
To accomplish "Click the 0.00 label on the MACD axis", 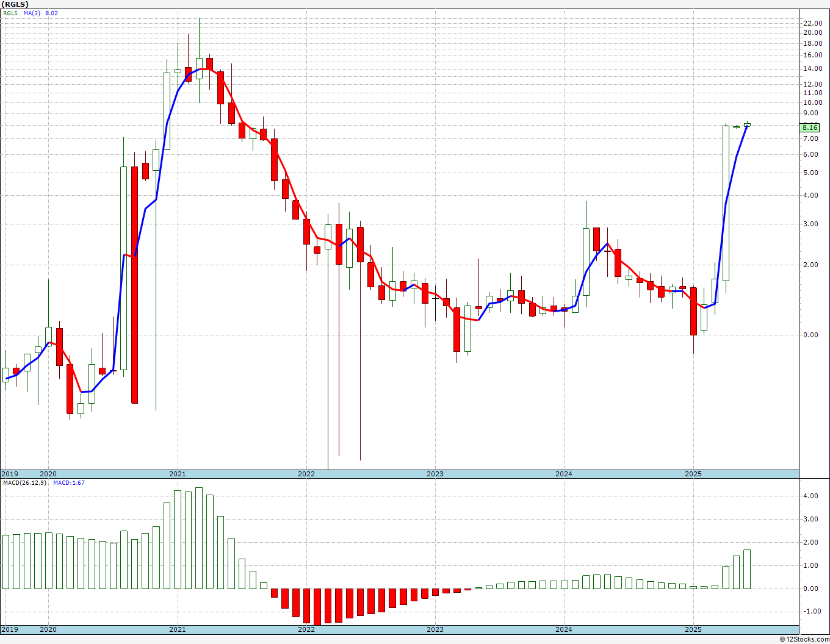I will (810, 589).
